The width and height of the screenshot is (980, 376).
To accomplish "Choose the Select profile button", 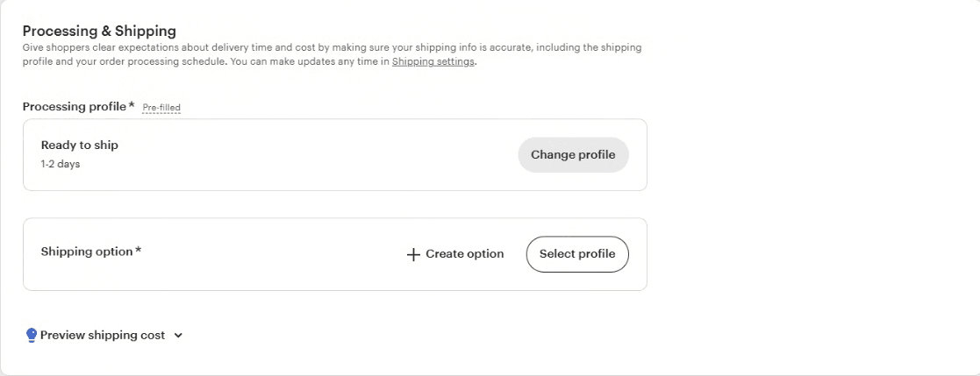I will point(577,254).
